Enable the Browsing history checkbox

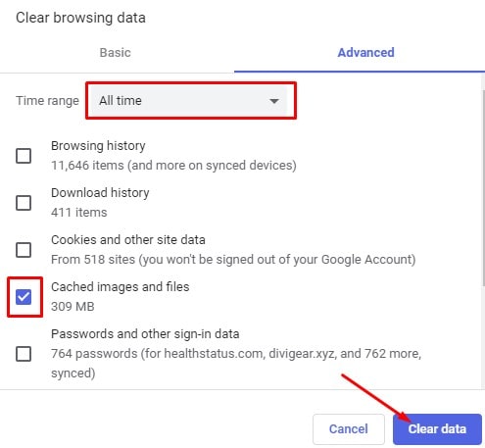coord(24,156)
